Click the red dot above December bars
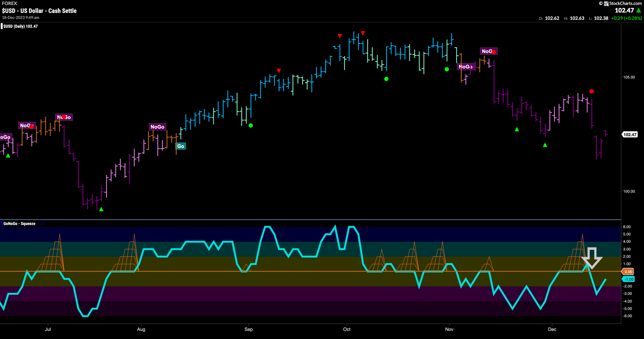 click(x=591, y=91)
